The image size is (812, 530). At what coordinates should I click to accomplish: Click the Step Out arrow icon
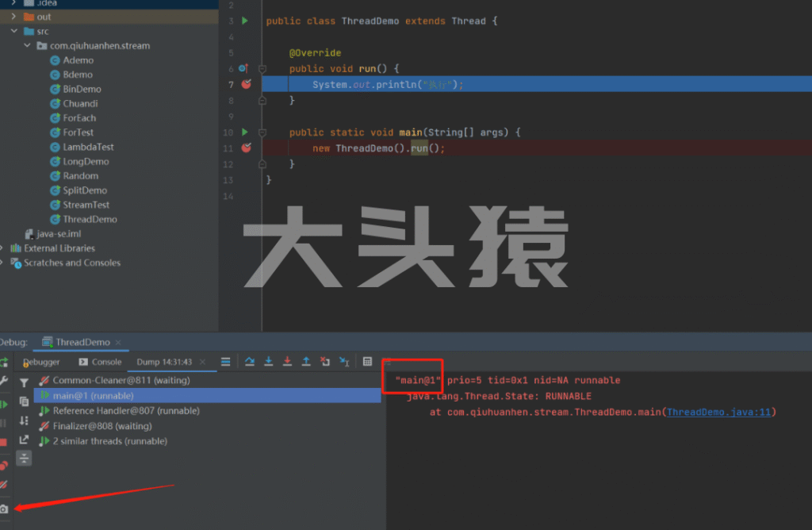click(306, 362)
